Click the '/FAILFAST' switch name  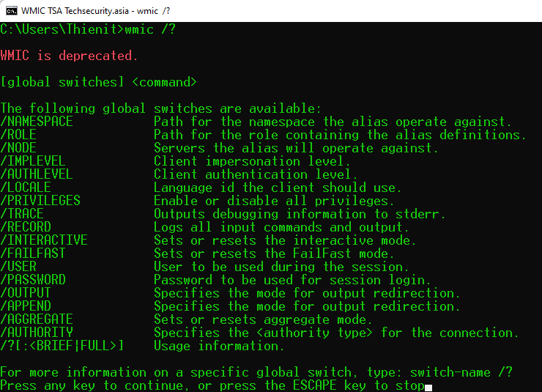[33, 254]
